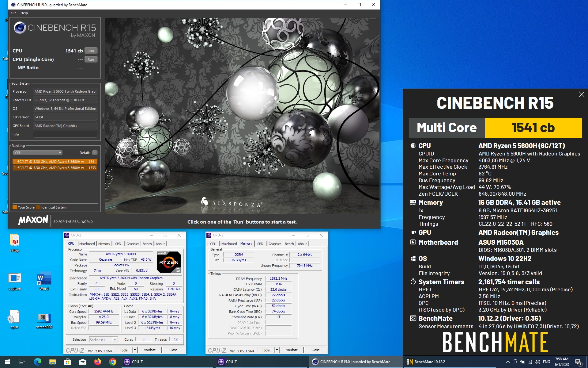Click the System Timers clock icon

click(x=413, y=282)
